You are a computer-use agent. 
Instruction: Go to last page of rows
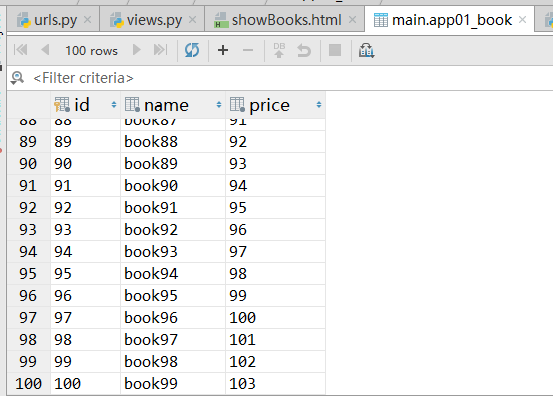click(x=160, y=50)
